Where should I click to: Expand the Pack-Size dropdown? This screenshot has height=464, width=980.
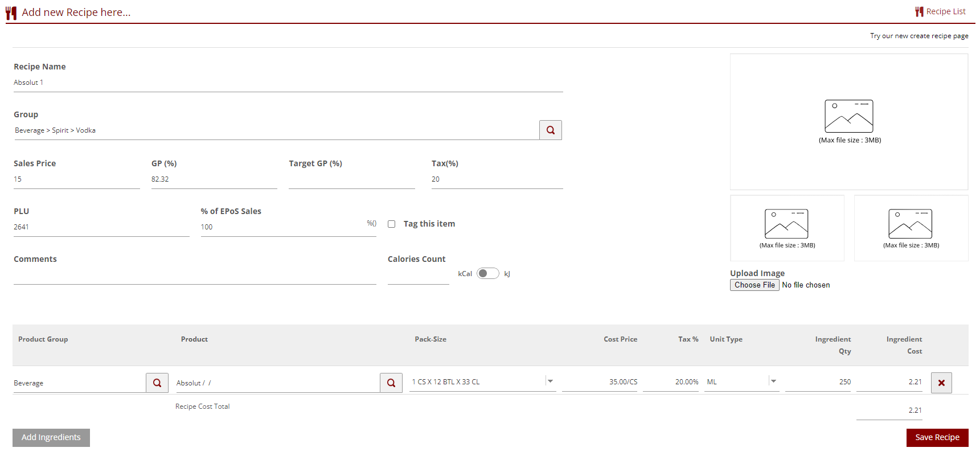[550, 381]
